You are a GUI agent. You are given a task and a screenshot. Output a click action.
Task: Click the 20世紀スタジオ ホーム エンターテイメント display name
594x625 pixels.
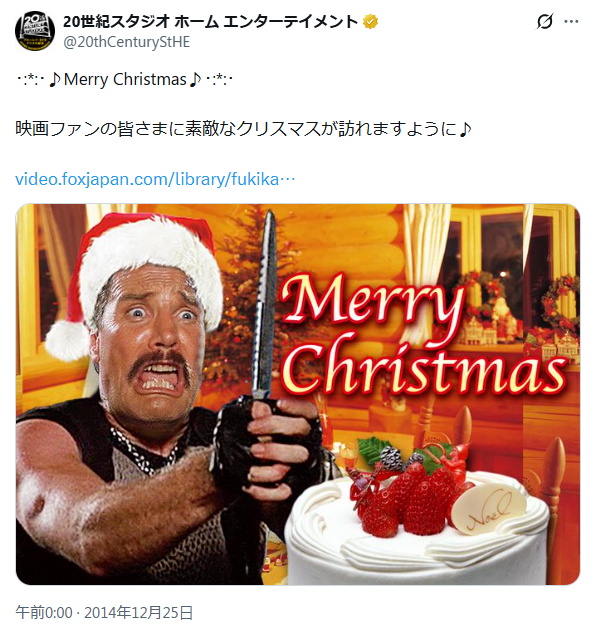click(210, 22)
